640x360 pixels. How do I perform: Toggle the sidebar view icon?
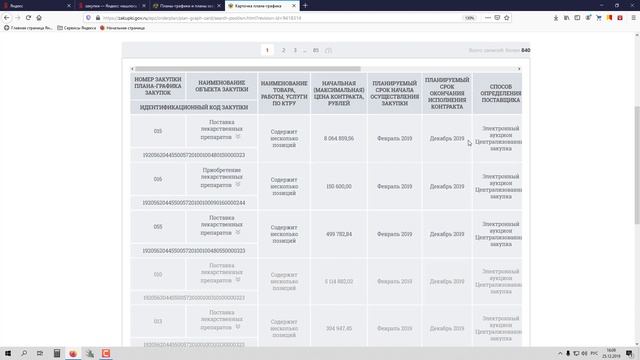(577, 18)
